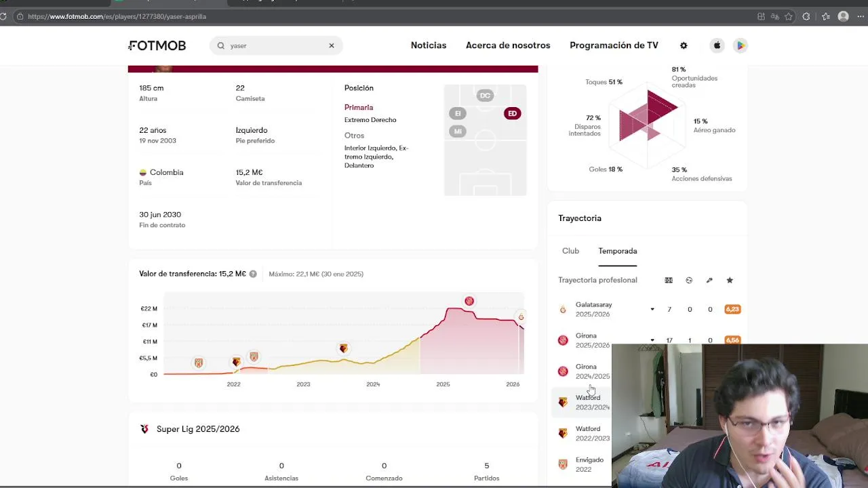Select the MI position badge on pitch
This screenshot has height=488, width=868.
(458, 131)
